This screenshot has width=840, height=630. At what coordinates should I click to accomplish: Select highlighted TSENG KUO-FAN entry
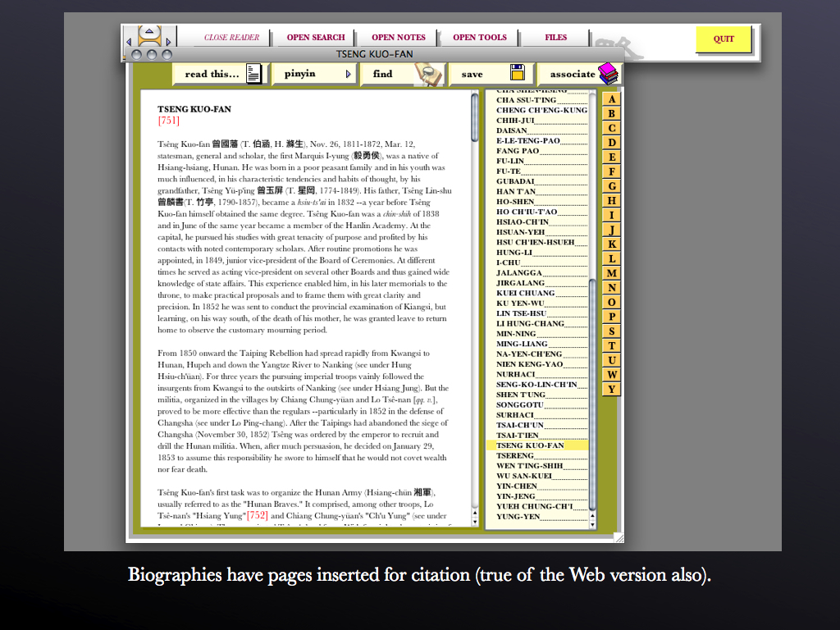click(537, 445)
